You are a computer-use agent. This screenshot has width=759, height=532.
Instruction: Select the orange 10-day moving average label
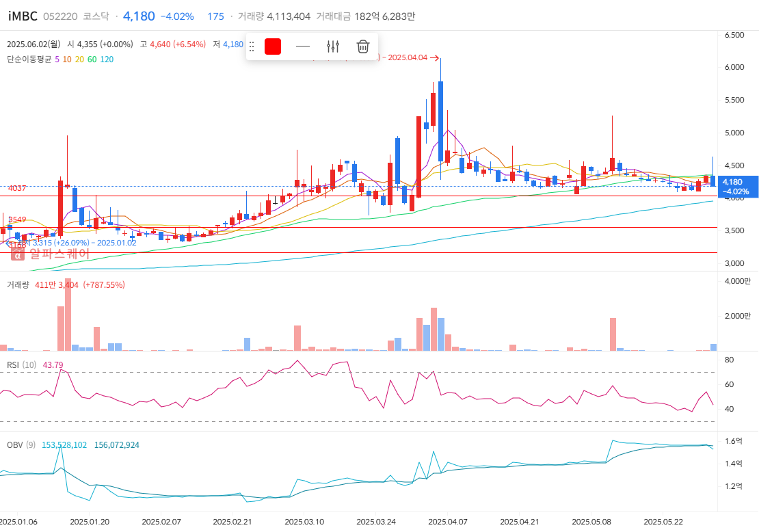pos(67,59)
